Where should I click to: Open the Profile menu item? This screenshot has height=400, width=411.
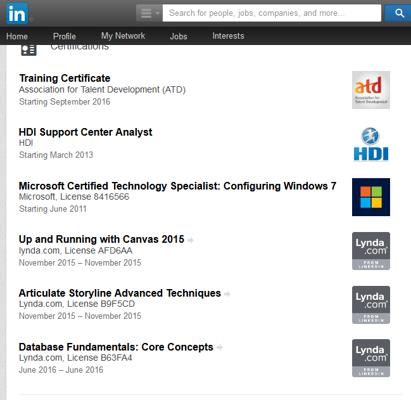point(64,36)
